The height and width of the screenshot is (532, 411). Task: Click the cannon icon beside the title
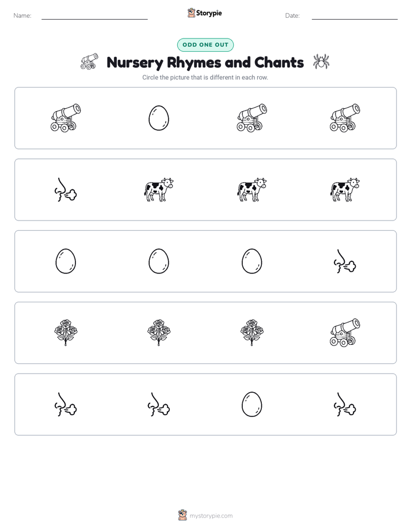pos(90,62)
